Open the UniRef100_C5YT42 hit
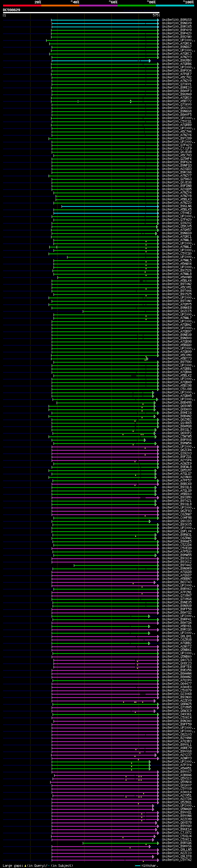Viewport: 197px width, 868px height. tap(177, 860)
